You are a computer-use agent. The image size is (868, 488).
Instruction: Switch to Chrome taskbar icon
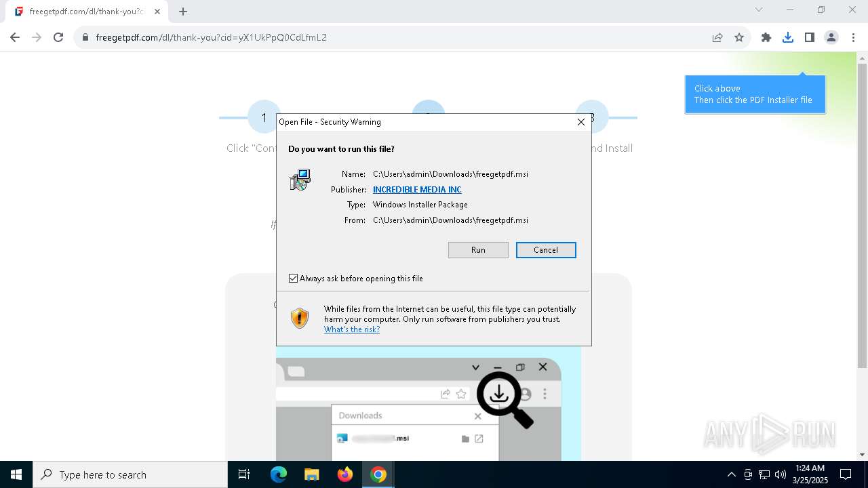(378, 474)
